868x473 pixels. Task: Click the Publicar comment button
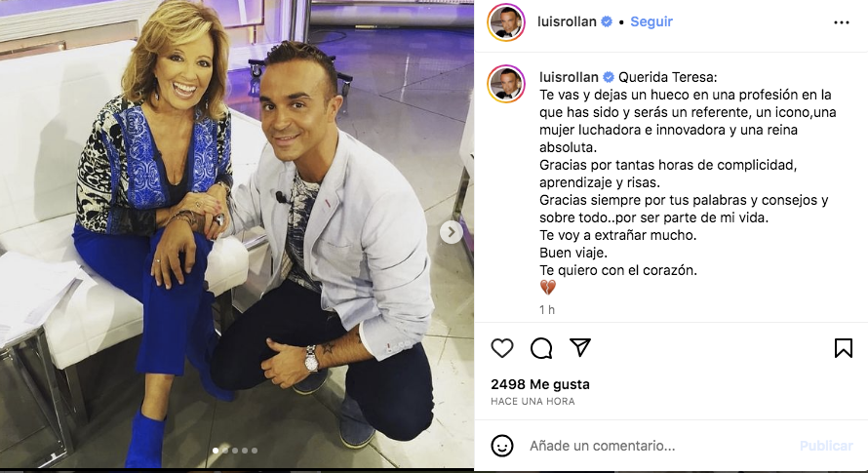[826, 446]
